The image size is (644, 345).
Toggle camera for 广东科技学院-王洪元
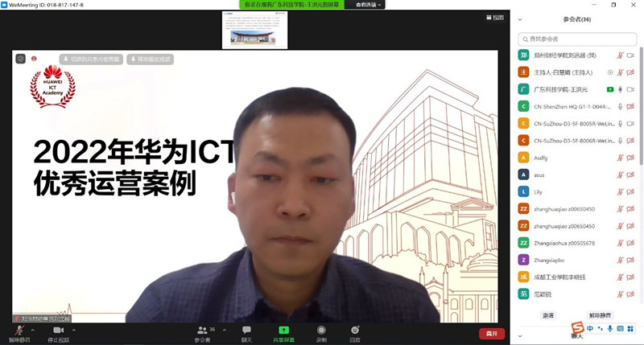tap(630, 89)
